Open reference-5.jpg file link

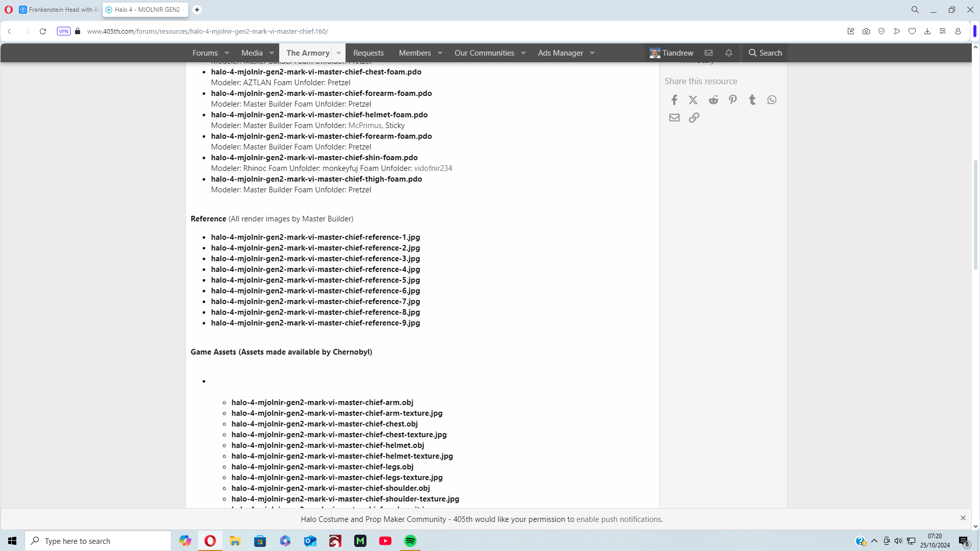pyautogui.click(x=315, y=280)
